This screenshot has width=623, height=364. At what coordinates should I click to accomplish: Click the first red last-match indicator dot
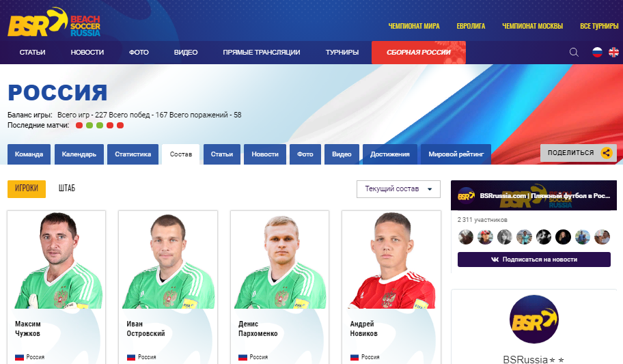point(79,126)
